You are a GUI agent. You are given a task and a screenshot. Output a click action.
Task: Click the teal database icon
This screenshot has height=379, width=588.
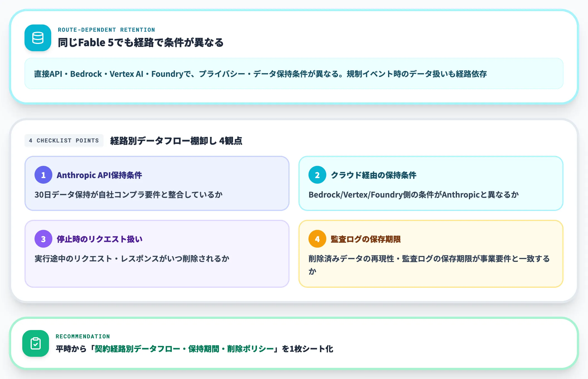38,38
